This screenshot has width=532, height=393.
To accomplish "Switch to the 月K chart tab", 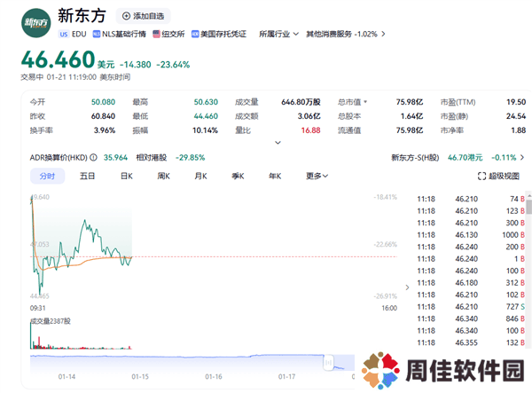I will pos(200,177).
